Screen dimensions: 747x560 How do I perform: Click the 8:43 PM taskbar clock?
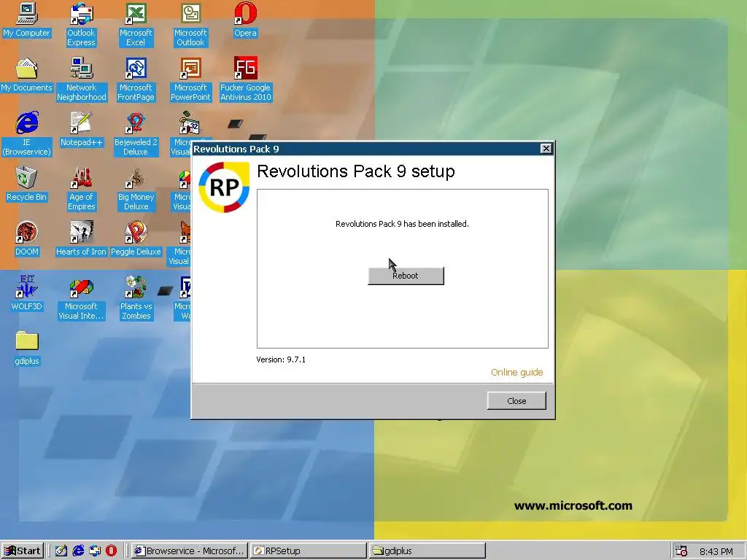[x=716, y=551]
